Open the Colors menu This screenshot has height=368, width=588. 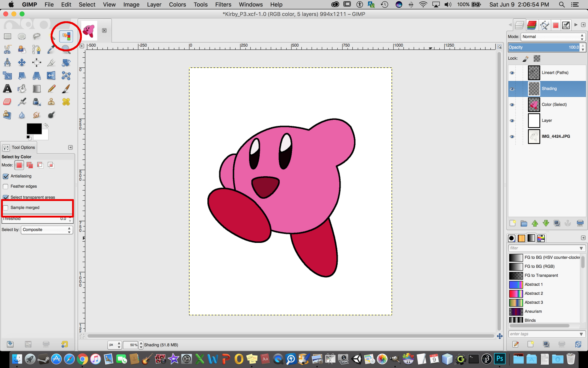(177, 5)
